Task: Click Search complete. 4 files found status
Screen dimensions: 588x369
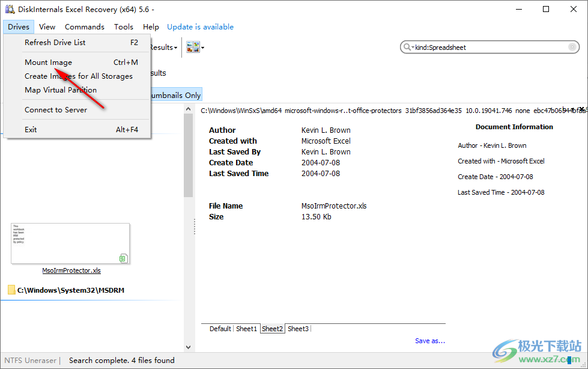Action: (122, 361)
